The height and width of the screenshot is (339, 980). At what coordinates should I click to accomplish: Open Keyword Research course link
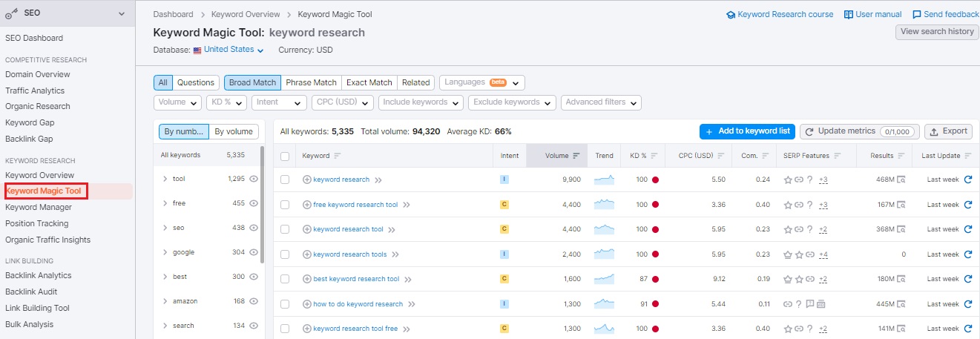click(780, 15)
